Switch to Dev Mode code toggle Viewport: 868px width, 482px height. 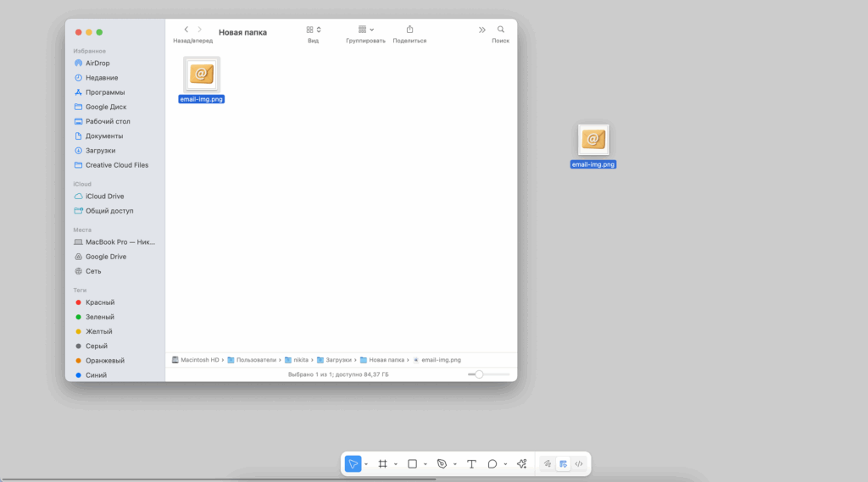pos(579,463)
